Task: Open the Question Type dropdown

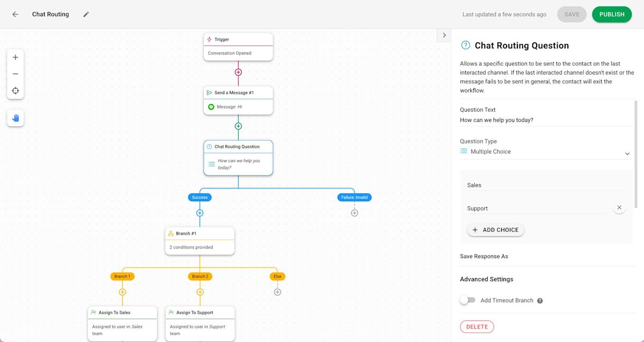Action: (x=546, y=152)
